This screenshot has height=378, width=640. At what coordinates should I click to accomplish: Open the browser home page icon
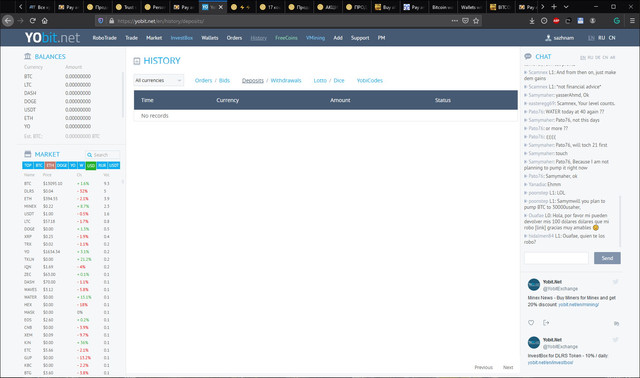pyautogui.click(x=44, y=21)
